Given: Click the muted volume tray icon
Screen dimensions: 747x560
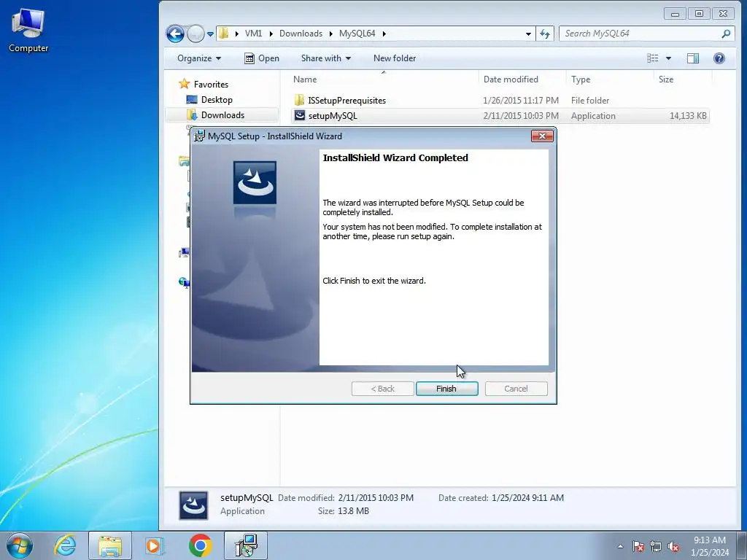Looking at the screenshot, I should coord(673,546).
